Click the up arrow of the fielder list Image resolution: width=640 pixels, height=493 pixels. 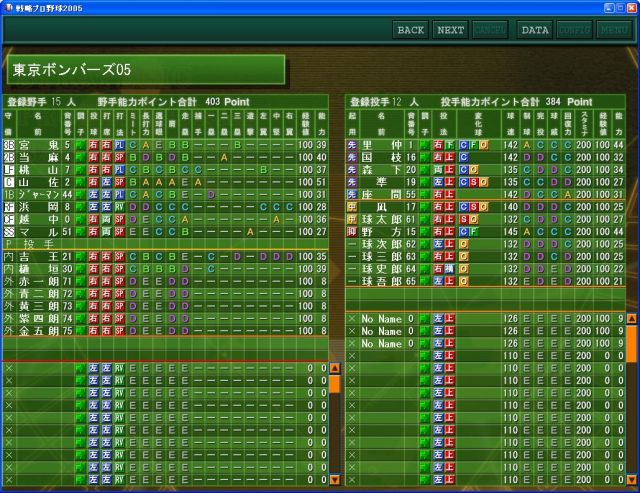[335, 368]
